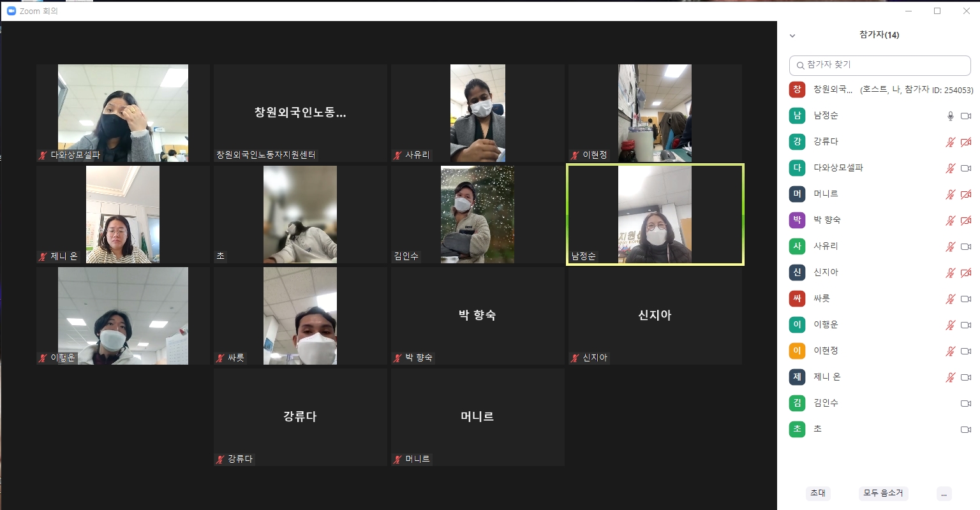Click camera icon in 싸룻 row

click(966, 299)
